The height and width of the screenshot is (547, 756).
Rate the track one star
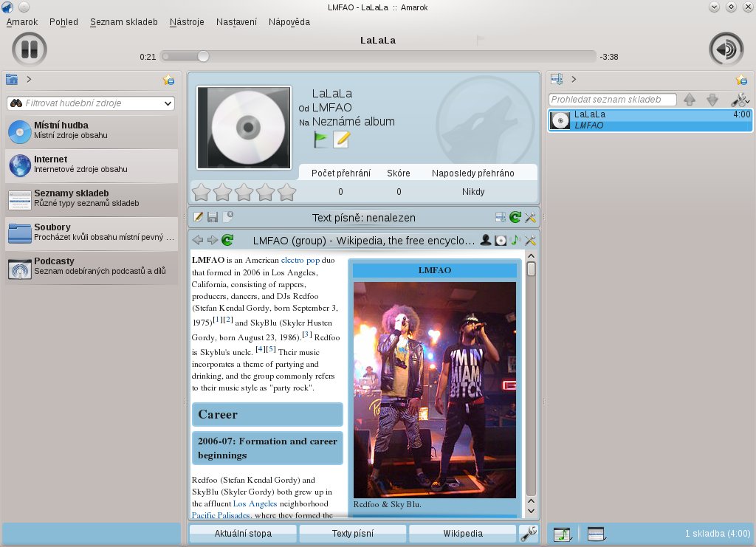point(201,192)
